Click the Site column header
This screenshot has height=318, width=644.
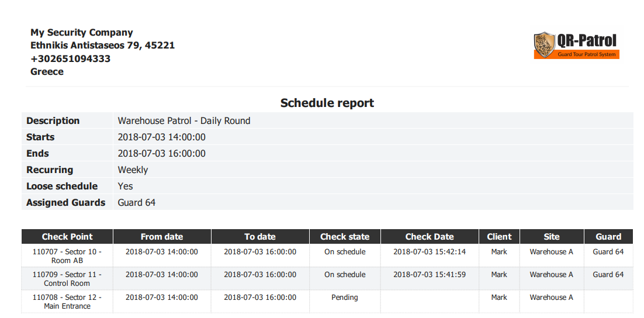(551, 237)
